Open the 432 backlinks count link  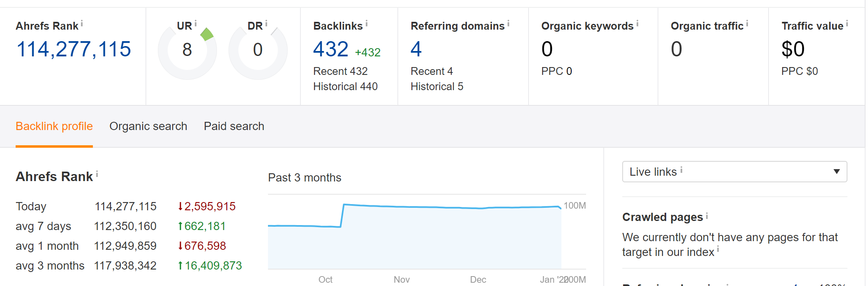tap(331, 49)
